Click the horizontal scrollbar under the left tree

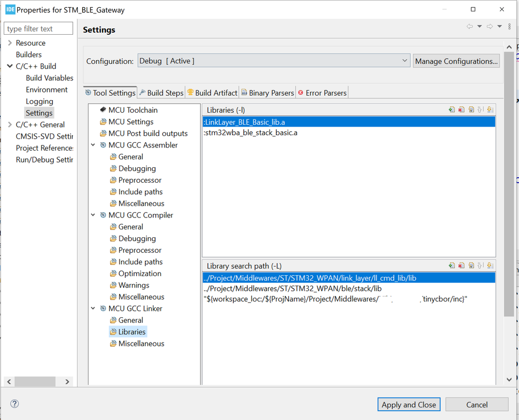coord(35,382)
